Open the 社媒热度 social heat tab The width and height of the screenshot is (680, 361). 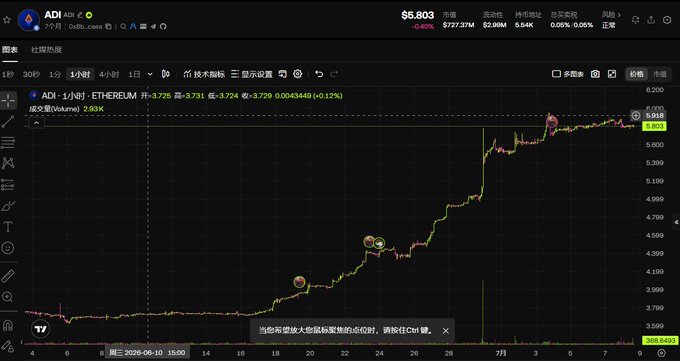click(x=46, y=50)
